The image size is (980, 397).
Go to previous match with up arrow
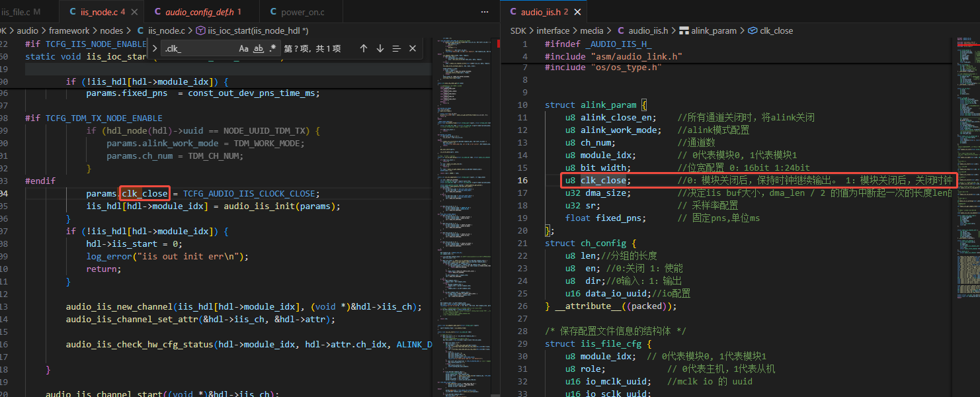click(x=363, y=48)
